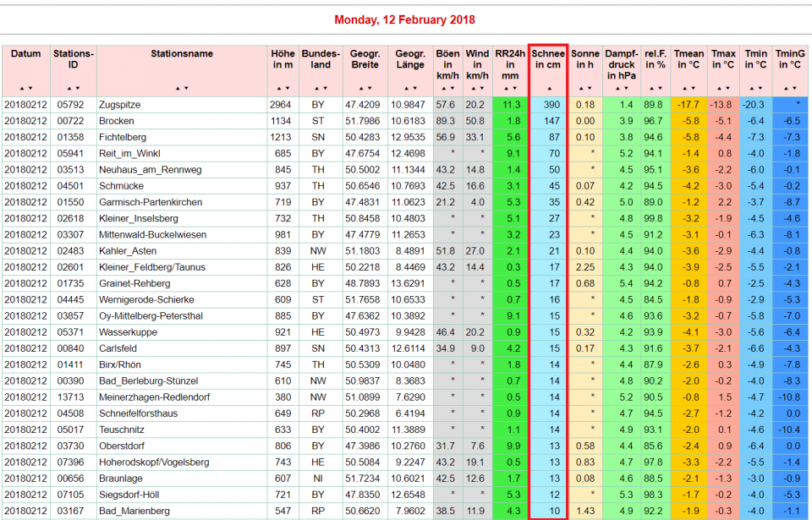812x520 pixels.
Task: Click ascending arrow under Schnee in cm
Action: pyautogui.click(x=548, y=88)
